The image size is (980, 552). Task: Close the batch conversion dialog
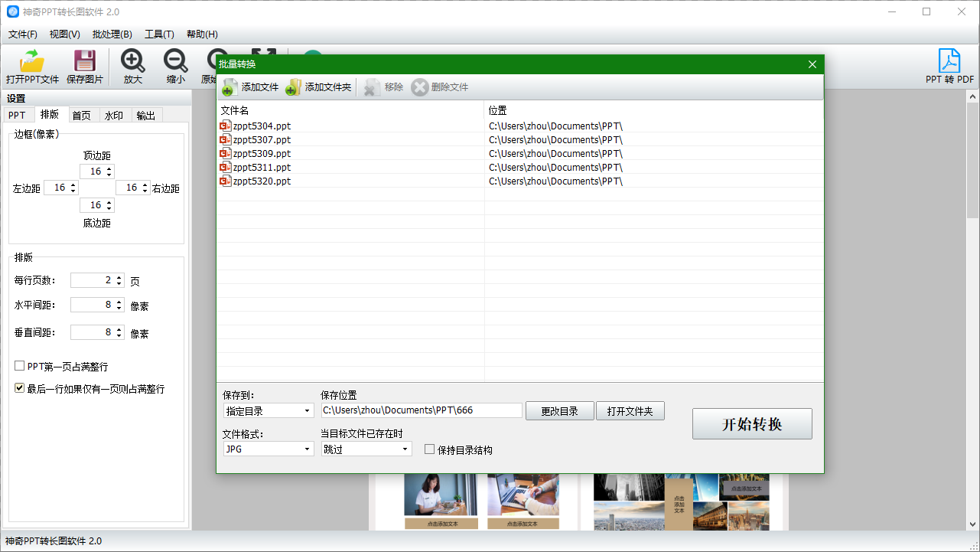coord(812,64)
